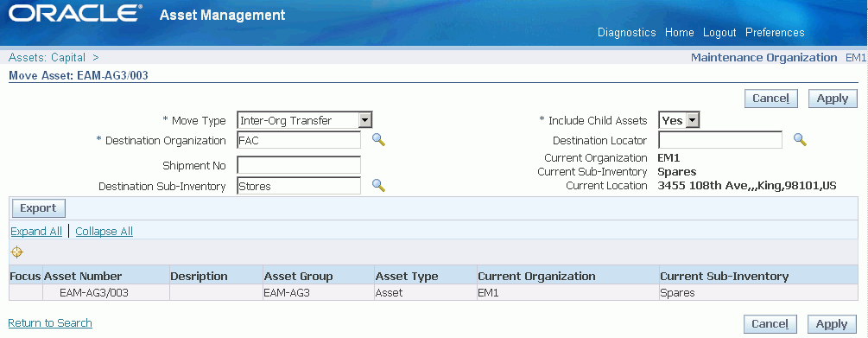This screenshot has width=868, height=338.
Task: Click the Shipment No input field
Action: click(299, 164)
